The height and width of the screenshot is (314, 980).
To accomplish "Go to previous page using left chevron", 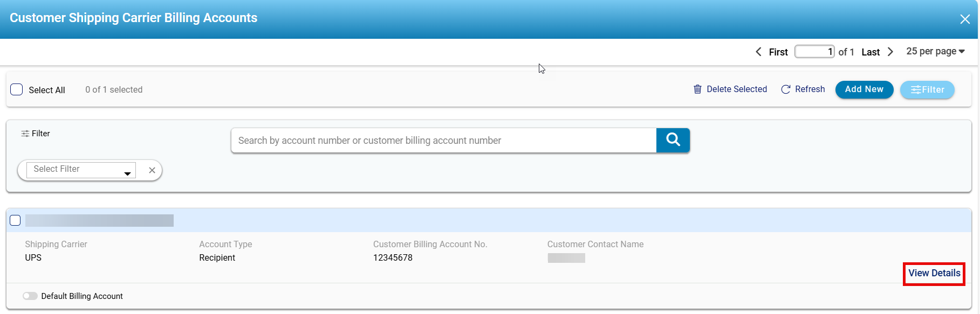I will point(758,52).
